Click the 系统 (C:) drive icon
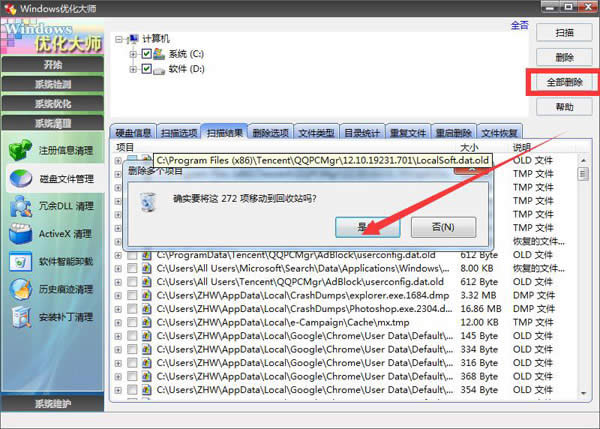This screenshot has height=429, width=600. [x=159, y=54]
